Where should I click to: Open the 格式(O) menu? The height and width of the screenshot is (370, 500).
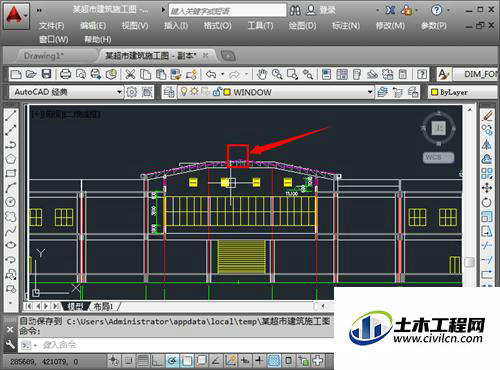[x=218, y=26]
